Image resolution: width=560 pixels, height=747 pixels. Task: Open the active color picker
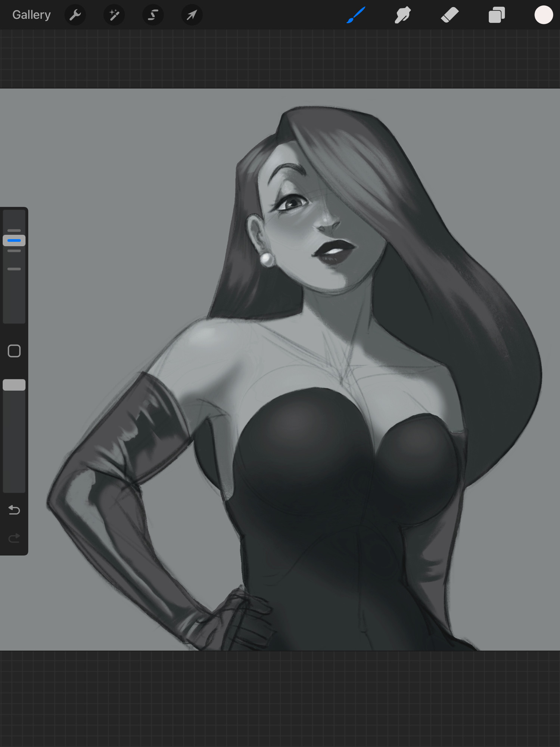(x=544, y=15)
